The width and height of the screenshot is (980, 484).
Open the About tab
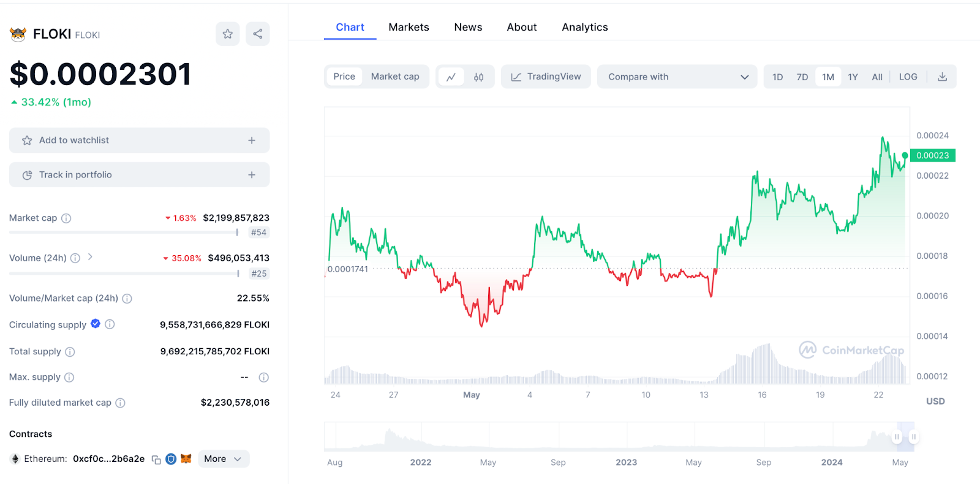(522, 28)
